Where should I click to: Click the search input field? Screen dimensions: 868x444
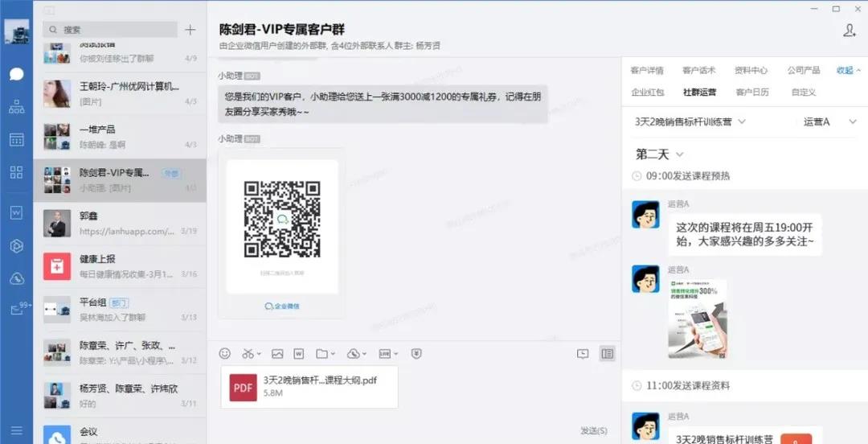point(113,30)
